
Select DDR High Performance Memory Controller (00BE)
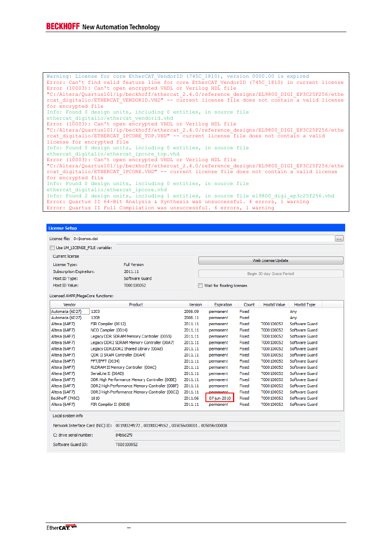pos(196,380)
